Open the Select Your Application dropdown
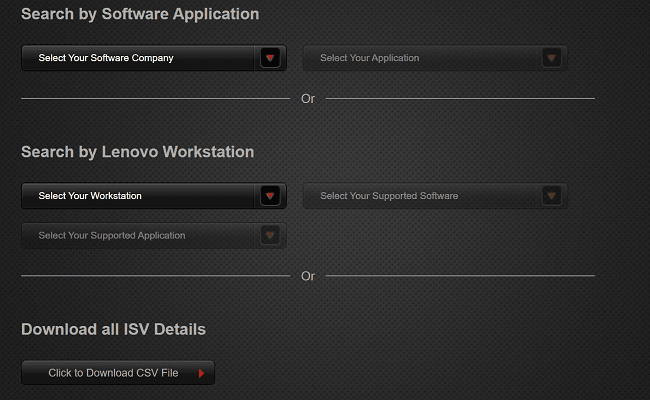Image resolution: width=650 pixels, height=400 pixels. (435, 58)
